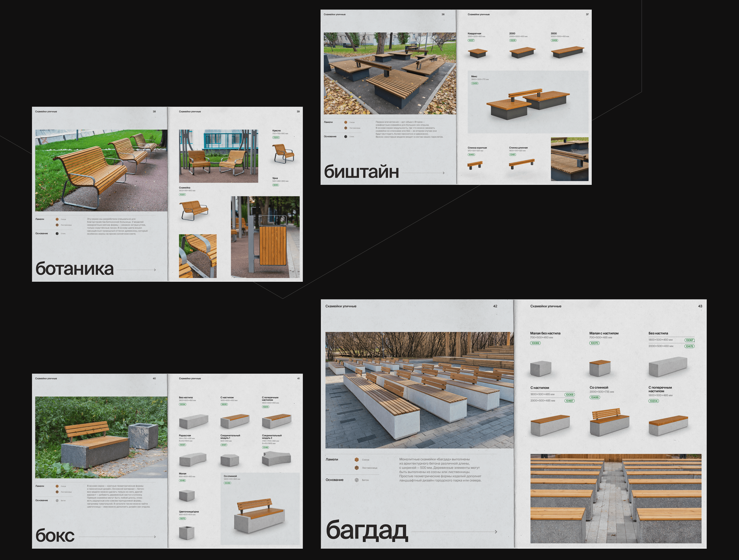Click the Скамейки уличные header on page 42
739x560 pixels.
click(341, 306)
